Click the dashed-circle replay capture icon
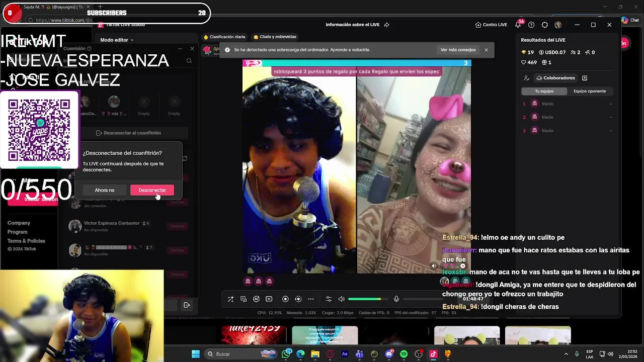Viewport: 644px width, 362px height. tap(298, 299)
